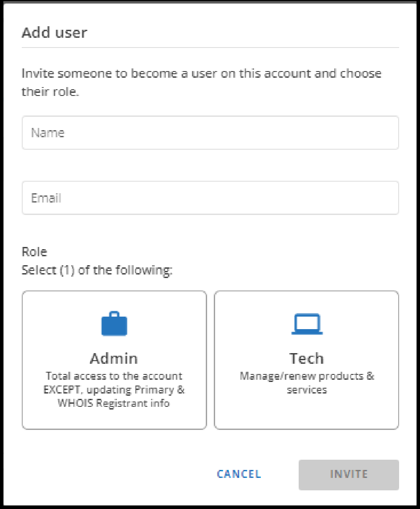Click the Tech laptop icon
The height and width of the screenshot is (509, 420).
[307, 324]
